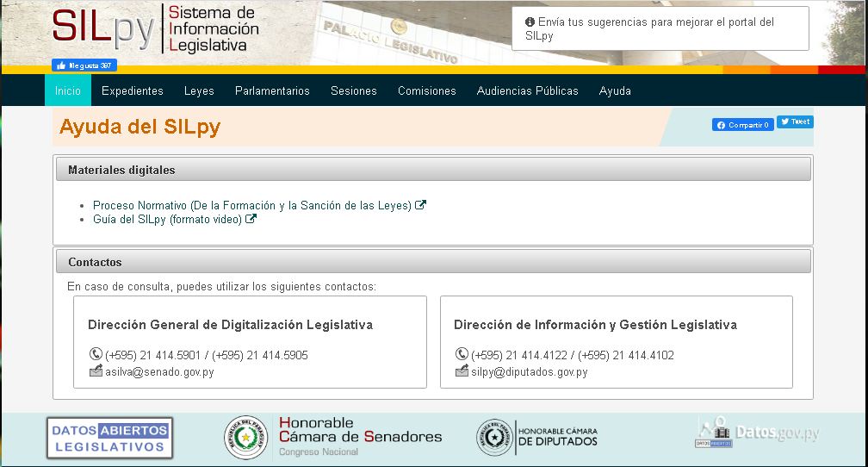Open the Honorable Cámara de Senadores link

click(x=360, y=437)
